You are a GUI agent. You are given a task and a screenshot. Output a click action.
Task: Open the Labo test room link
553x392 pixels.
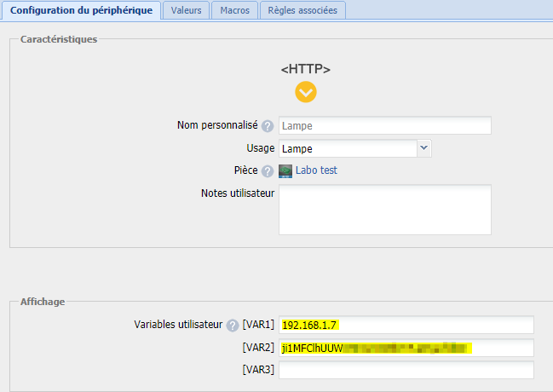(x=316, y=170)
